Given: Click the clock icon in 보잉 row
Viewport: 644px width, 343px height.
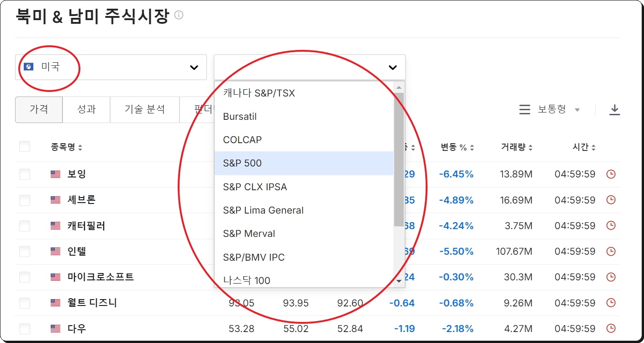Looking at the screenshot, I should [611, 174].
